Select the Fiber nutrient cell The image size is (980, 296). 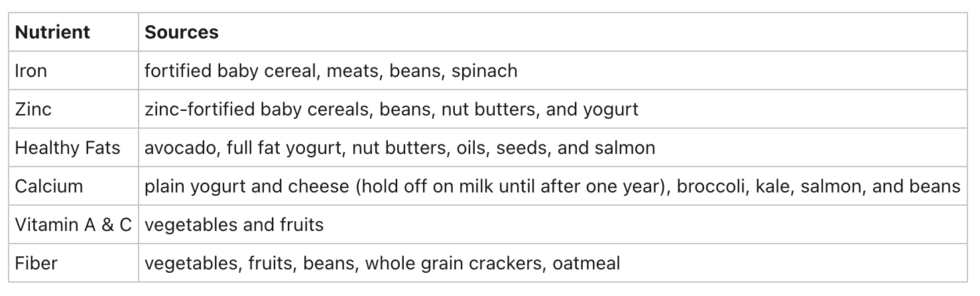[x=74, y=263]
